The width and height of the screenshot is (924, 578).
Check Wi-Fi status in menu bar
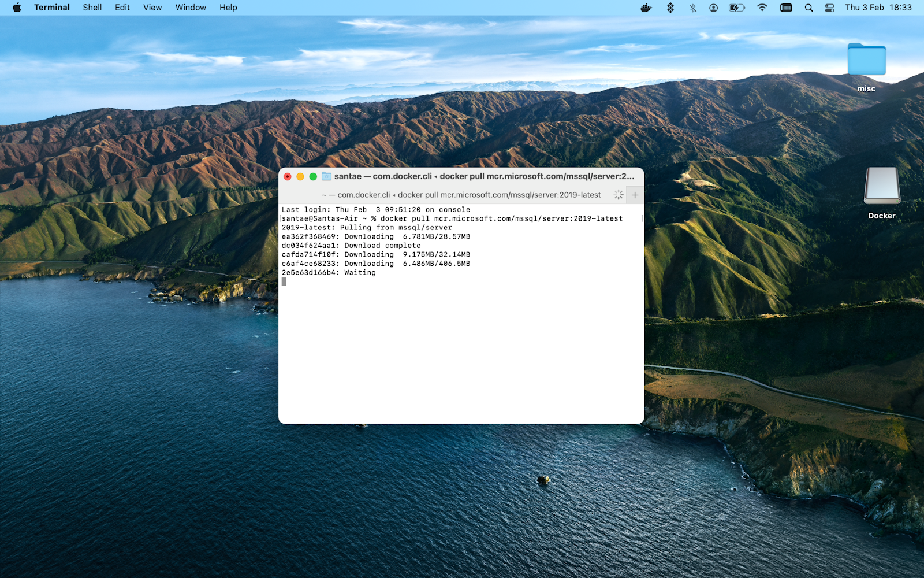[x=762, y=8]
